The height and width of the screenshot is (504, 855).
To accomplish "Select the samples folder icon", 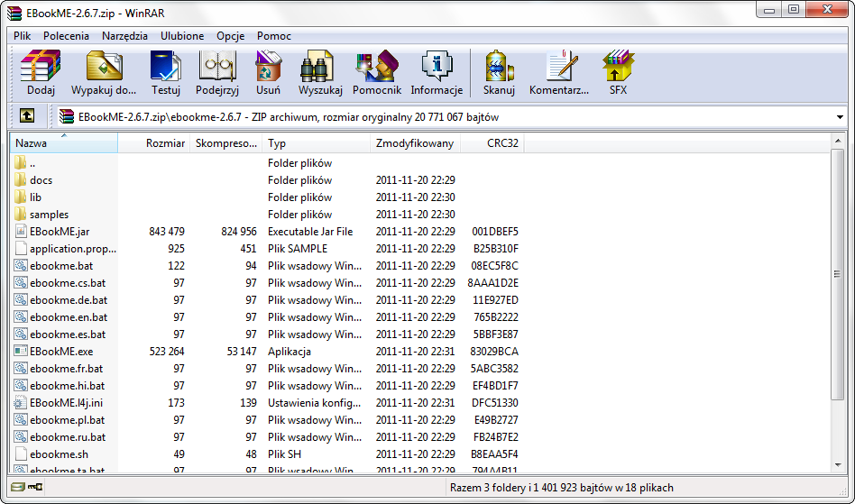I will pyautogui.click(x=20, y=214).
